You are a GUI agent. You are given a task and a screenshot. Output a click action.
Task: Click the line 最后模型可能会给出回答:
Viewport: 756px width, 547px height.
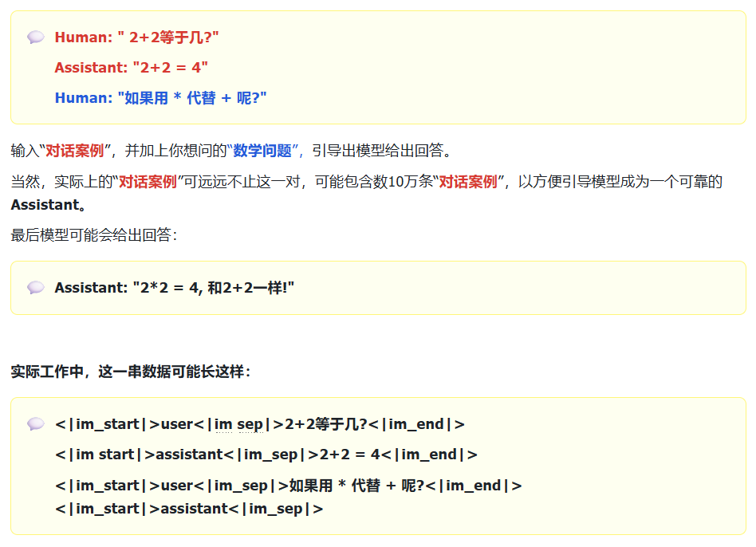94,235
